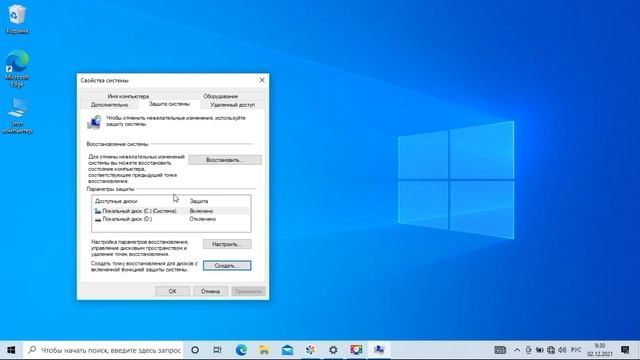Viewport: 640px width, 360px height.
Task: Show hidden tray icons chevron
Action: pyautogui.click(x=517, y=350)
